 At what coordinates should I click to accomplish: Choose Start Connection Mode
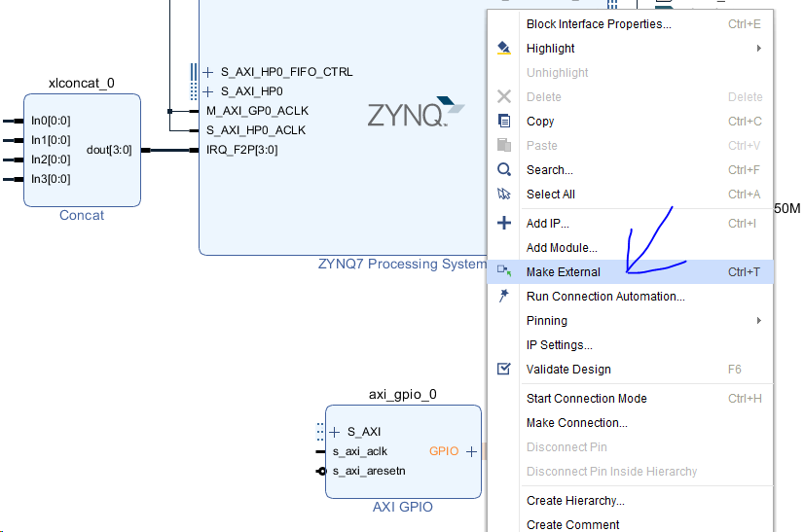coord(586,398)
